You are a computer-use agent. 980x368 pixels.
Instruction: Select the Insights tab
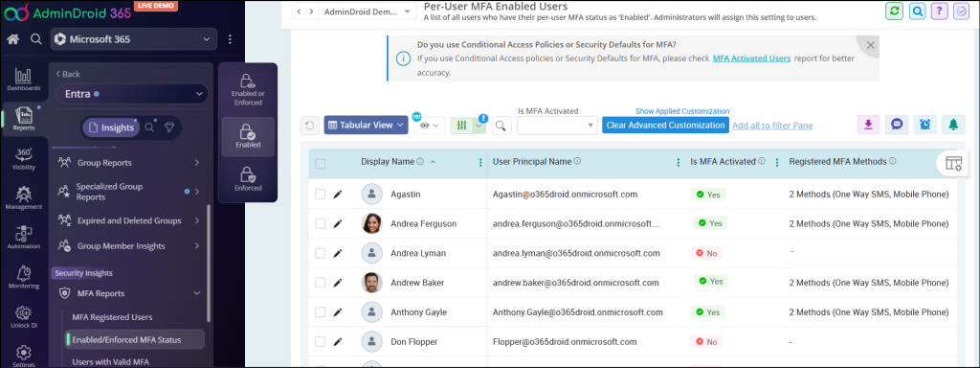point(111,127)
